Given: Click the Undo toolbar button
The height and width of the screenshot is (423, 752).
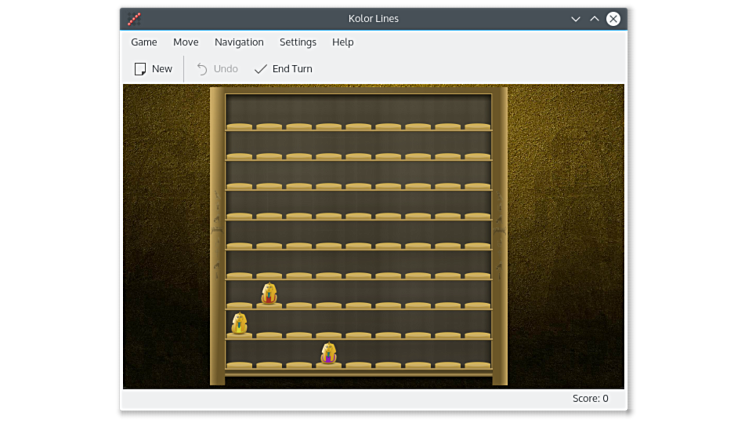Looking at the screenshot, I should pos(217,69).
